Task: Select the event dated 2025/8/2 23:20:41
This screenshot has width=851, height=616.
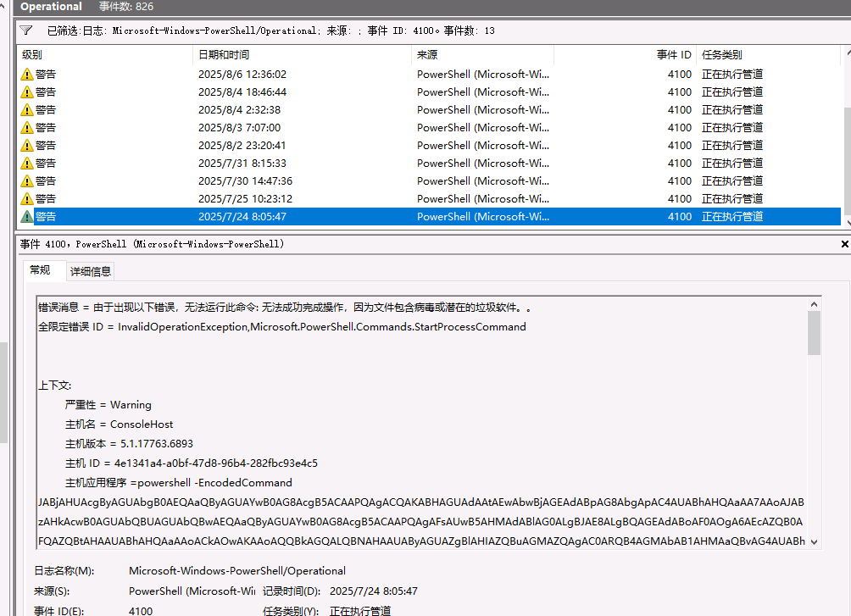Action: 242,146
